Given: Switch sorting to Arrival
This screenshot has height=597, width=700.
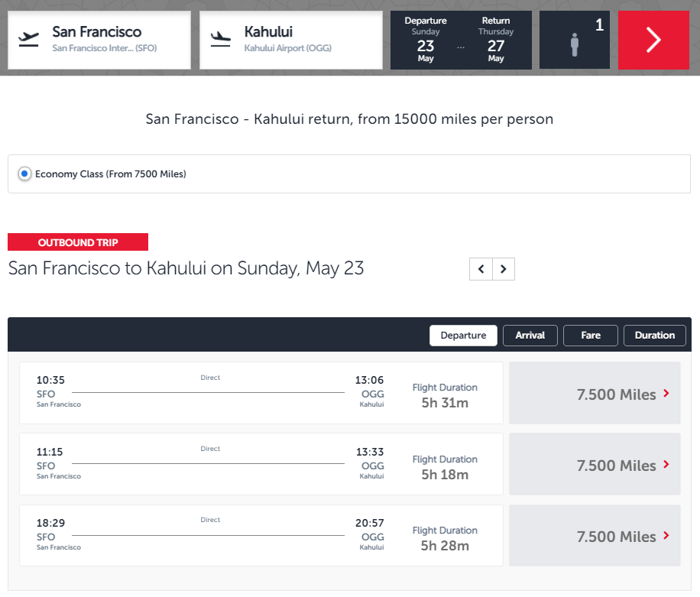Looking at the screenshot, I should (x=530, y=335).
